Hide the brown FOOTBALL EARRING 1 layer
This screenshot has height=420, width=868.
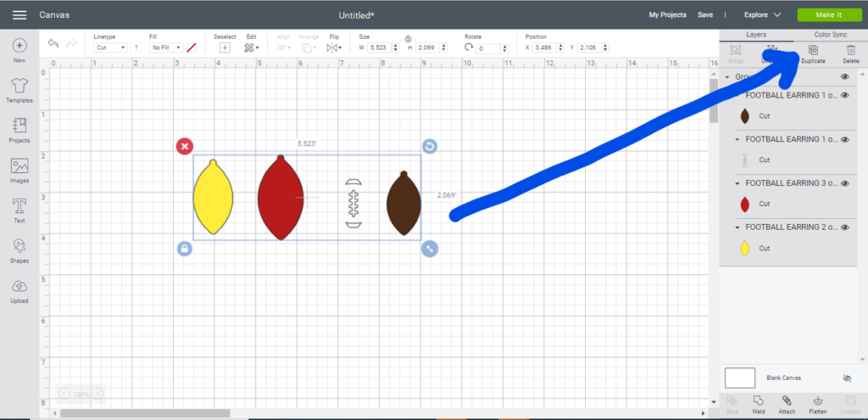(845, 95)
